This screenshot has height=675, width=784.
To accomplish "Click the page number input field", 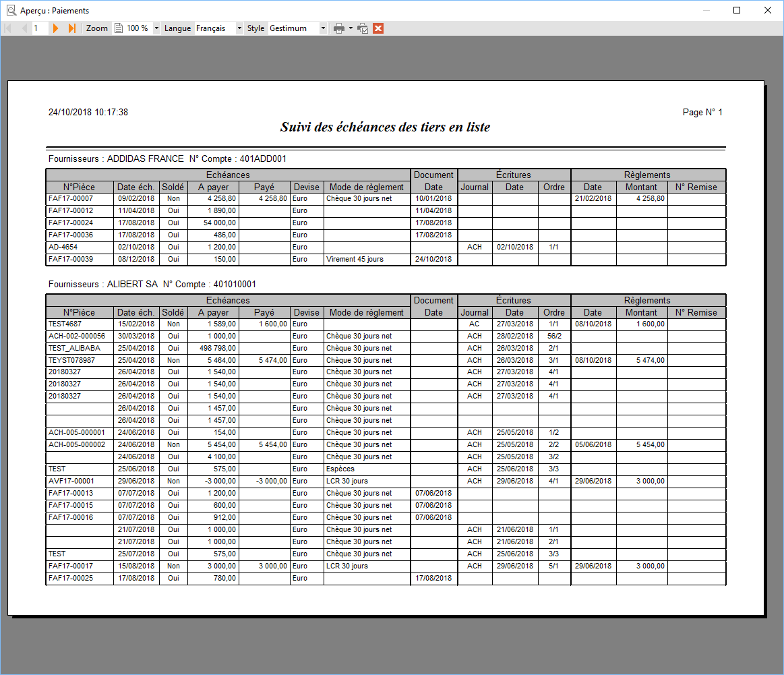I will (40, 28).
